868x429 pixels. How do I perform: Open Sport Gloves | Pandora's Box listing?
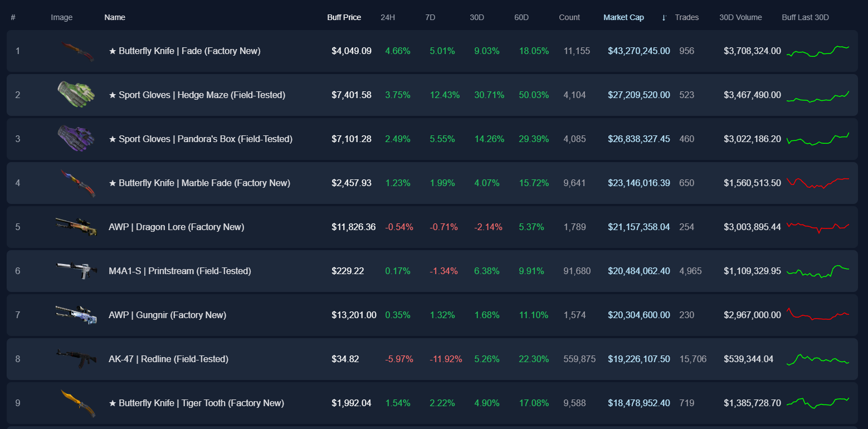click(201, 139)
